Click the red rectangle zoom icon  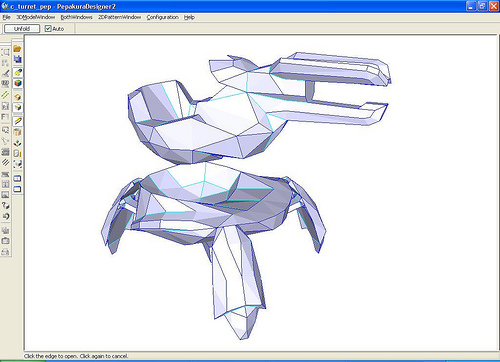point(5,130)
